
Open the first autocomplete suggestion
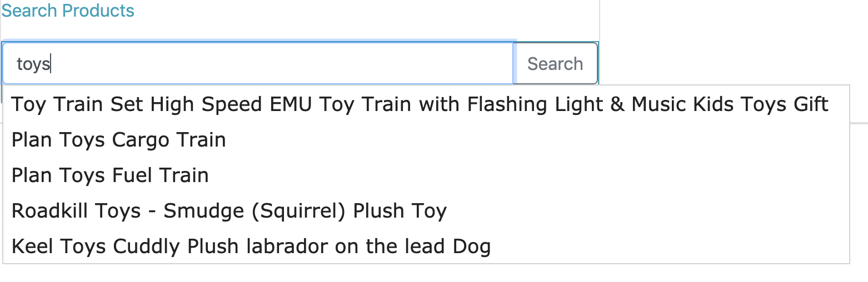click(x=426, y=104)
